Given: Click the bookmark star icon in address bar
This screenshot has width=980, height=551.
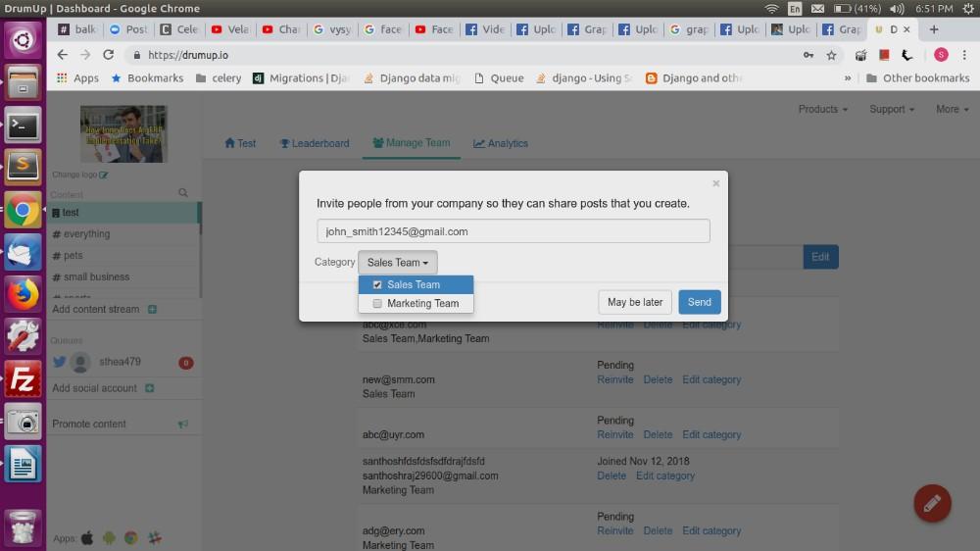Looking at the screenshot, I should pyautogui.click(x=831, y=55).
